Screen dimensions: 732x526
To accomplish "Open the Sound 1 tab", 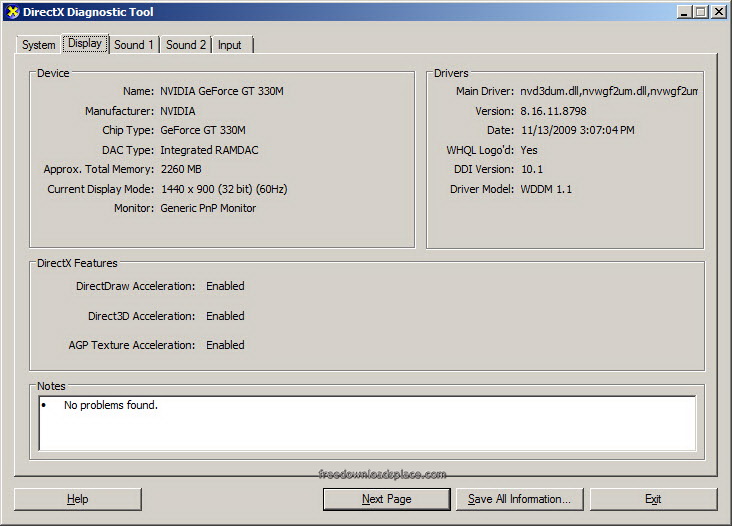I will (134, 45).
